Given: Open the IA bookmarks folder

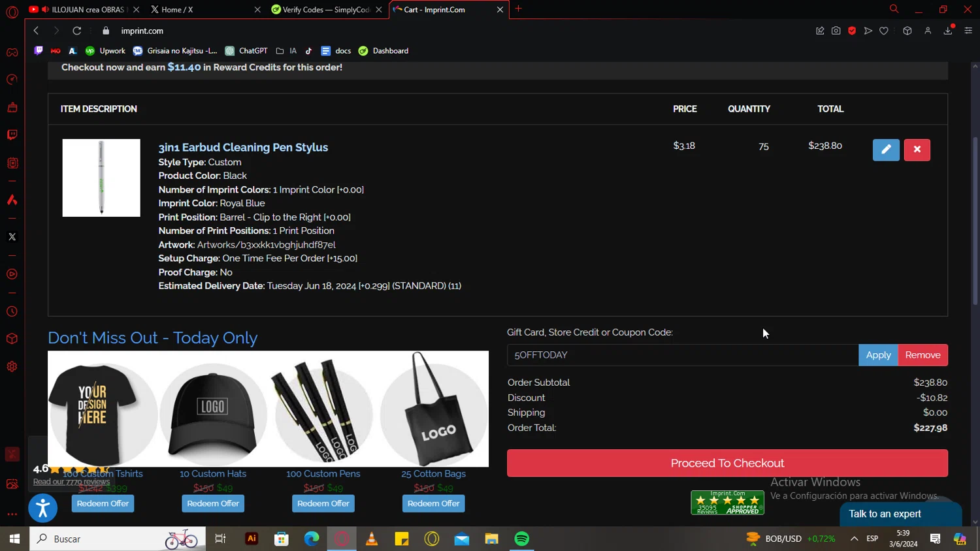Looking at the screenshot, I should pyautogui.click(x=286, y=51).
